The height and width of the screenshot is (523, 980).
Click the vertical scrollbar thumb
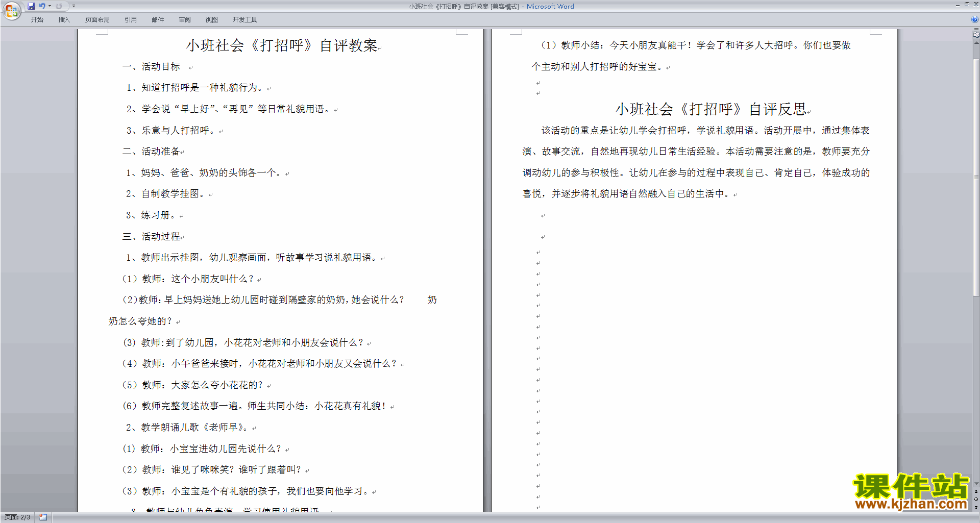pyautogui.click(x=976, y=177)
